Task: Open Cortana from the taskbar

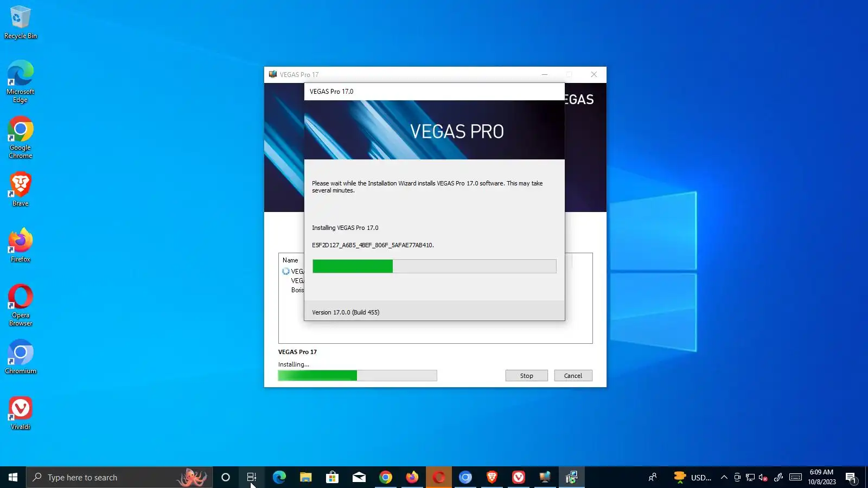Action: [226, 477]
